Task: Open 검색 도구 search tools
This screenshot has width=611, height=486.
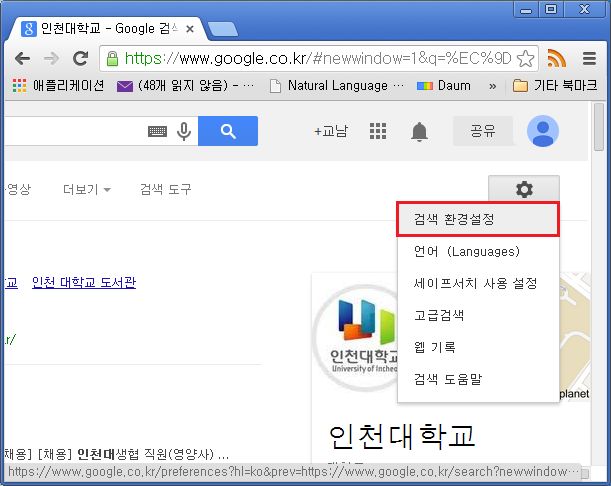Action: (x=166, y=189)
